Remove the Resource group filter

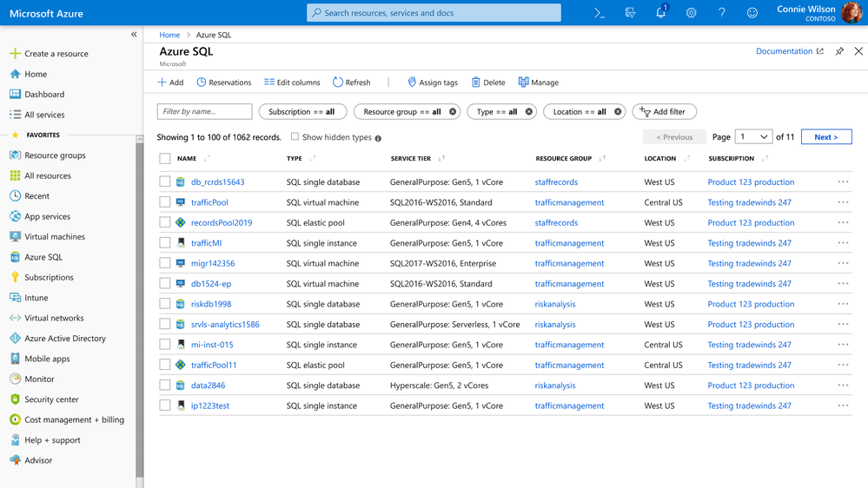coord(453,112)
